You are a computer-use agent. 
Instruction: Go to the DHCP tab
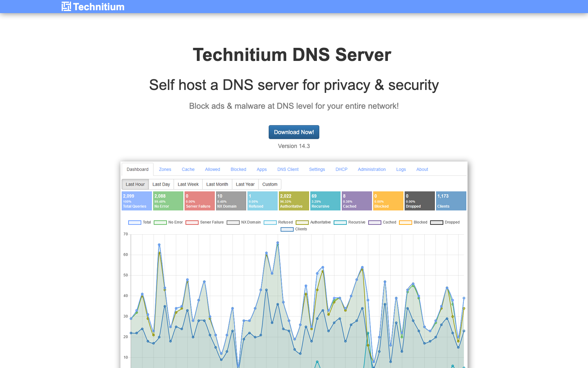(341, 169)
